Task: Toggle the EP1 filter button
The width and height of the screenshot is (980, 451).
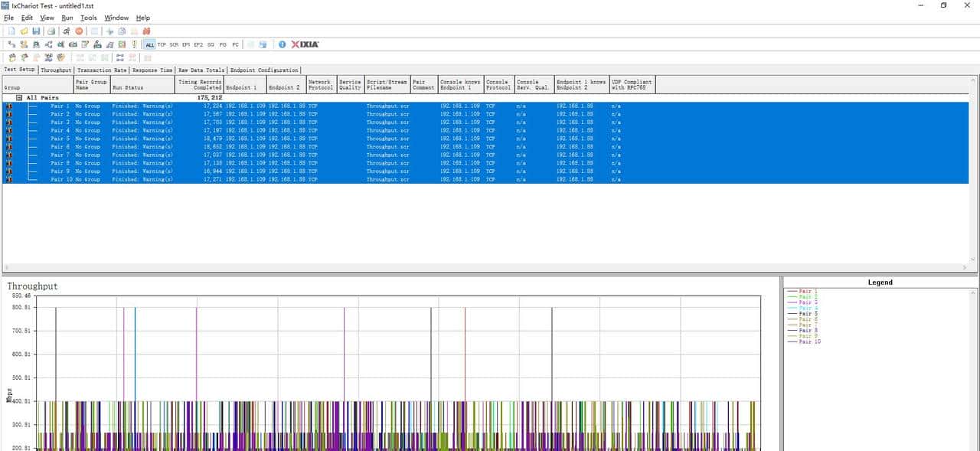Action: (x=186, y=44)
